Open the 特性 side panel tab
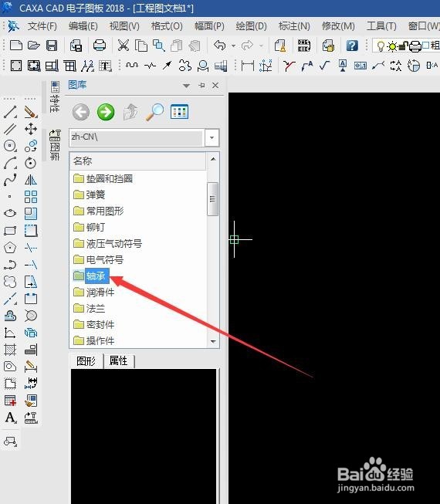 tap(55, 96)
